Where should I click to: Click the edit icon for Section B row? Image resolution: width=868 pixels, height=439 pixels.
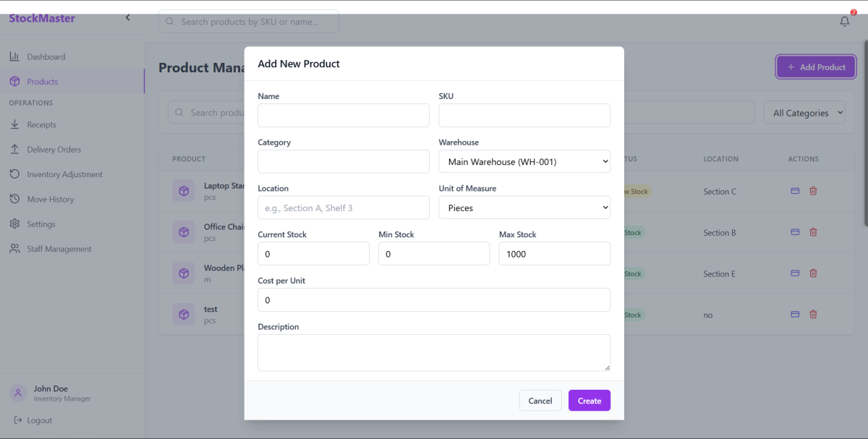pos(795,232)
